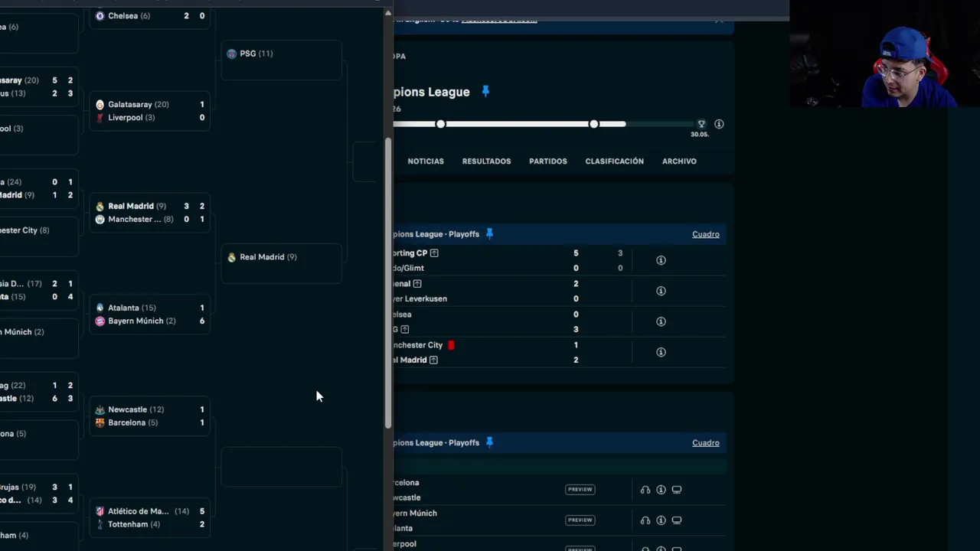This screenshot has height=551, width=980.
Task: Click the Newcastle crest in the bracket
Action: [100, 409]
